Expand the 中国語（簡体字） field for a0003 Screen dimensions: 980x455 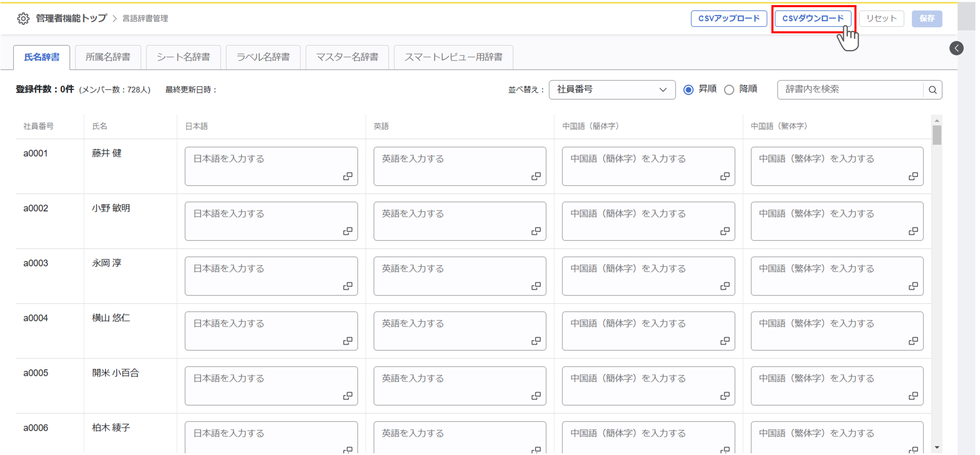tap(725, 286)
